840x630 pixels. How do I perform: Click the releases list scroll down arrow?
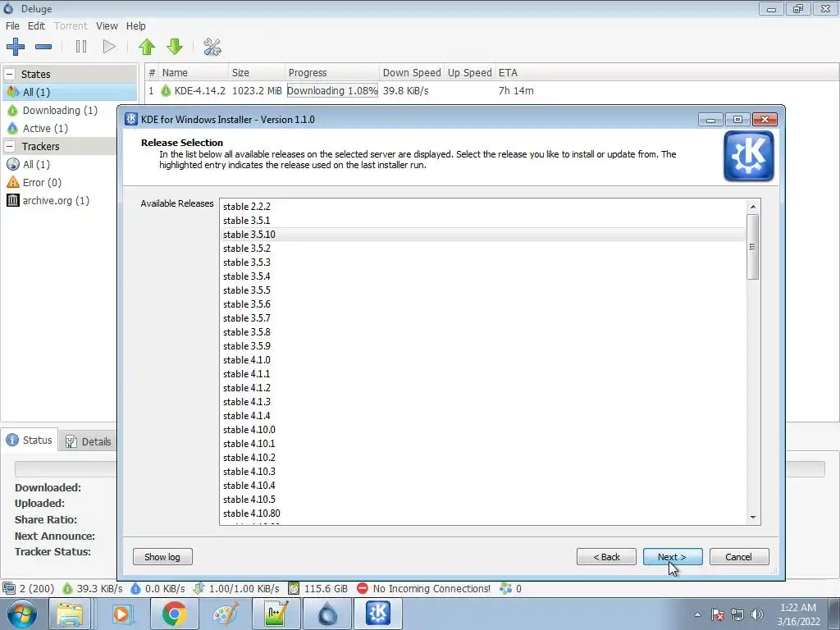tap(753, 518)
